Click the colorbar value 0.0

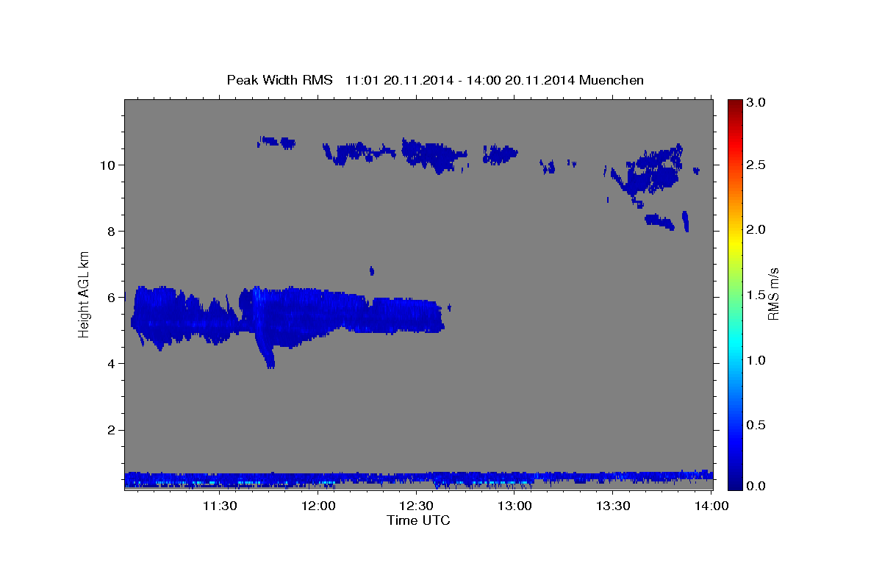pyautogui.click(x=757, y=486)
